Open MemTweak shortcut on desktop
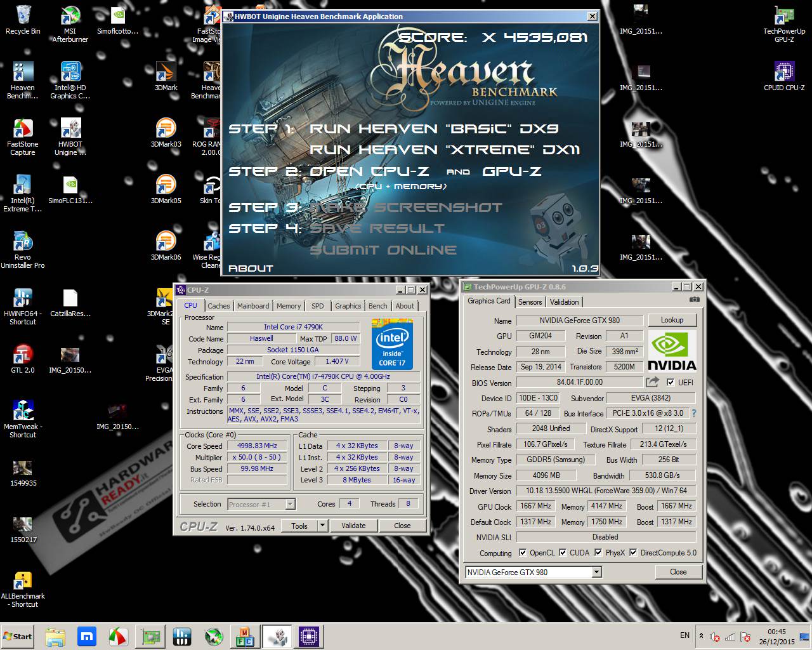Screen dimensions: 812x650 pos(23,419)
